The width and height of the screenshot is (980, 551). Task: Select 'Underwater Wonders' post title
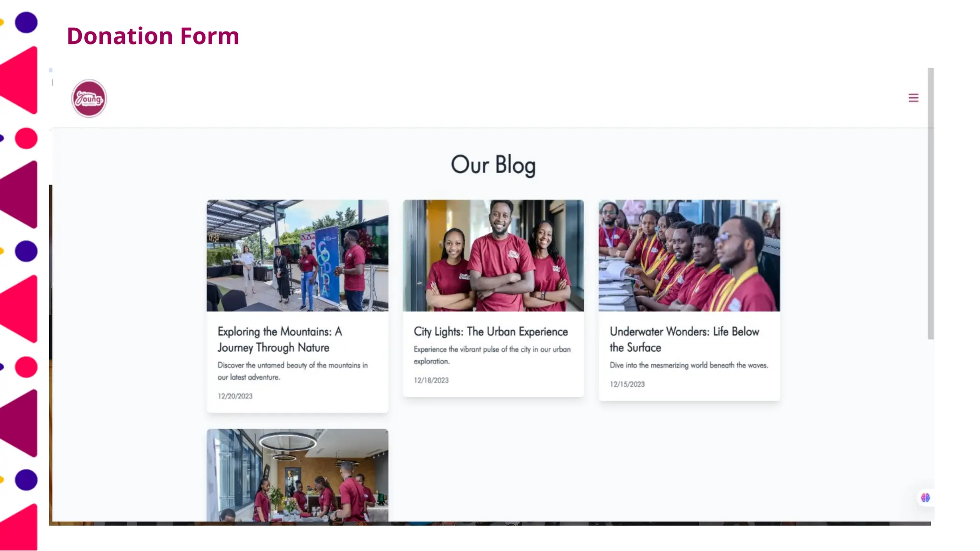(684, 340)
